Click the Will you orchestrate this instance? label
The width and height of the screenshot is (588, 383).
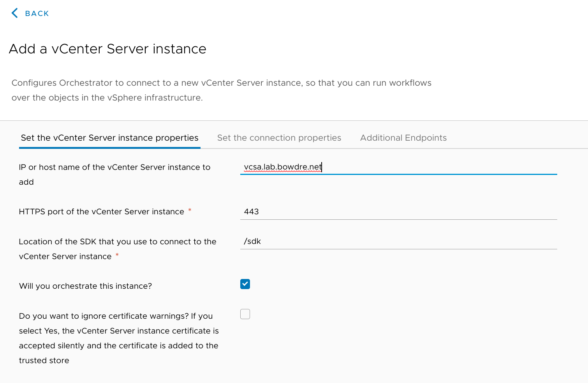(x=85, y=286)
